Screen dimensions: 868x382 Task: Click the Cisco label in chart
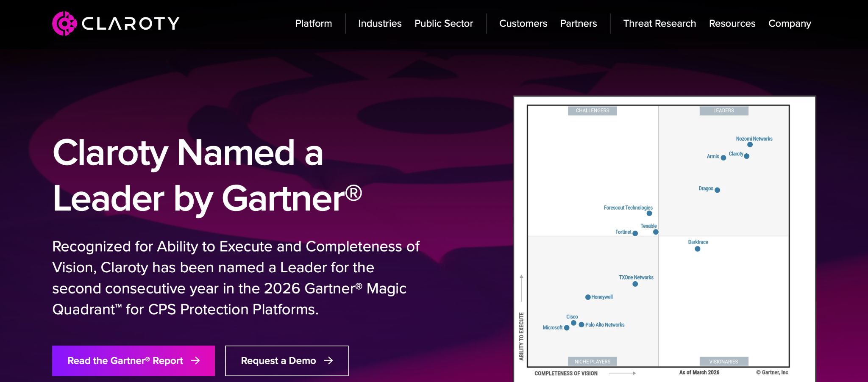[x=572, y=317]
